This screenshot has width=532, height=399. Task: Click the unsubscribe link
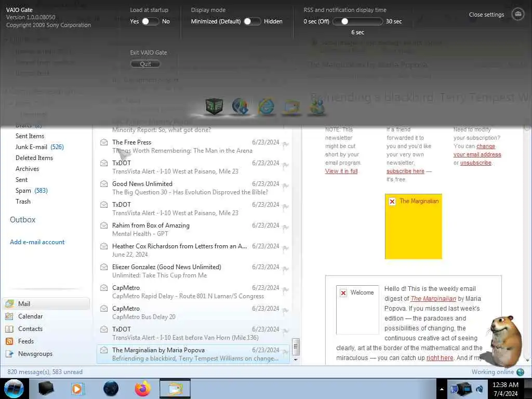(x=476, y=163)
